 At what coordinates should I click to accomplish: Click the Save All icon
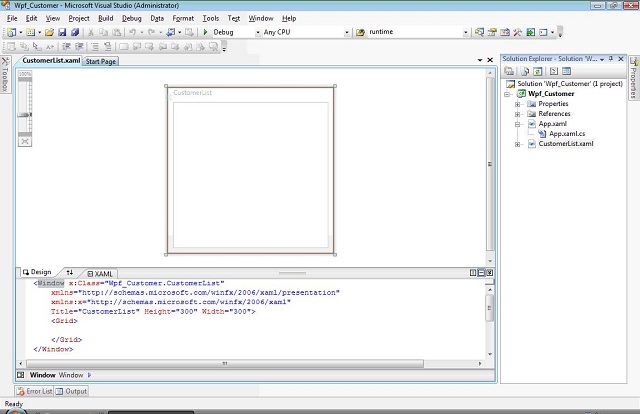[x=75, y=32]
